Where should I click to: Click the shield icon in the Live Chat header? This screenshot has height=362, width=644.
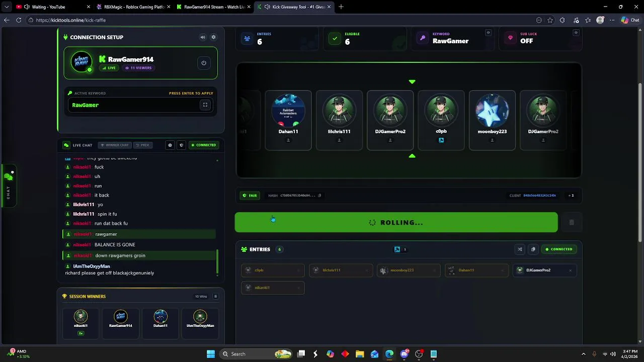point(182,145)
